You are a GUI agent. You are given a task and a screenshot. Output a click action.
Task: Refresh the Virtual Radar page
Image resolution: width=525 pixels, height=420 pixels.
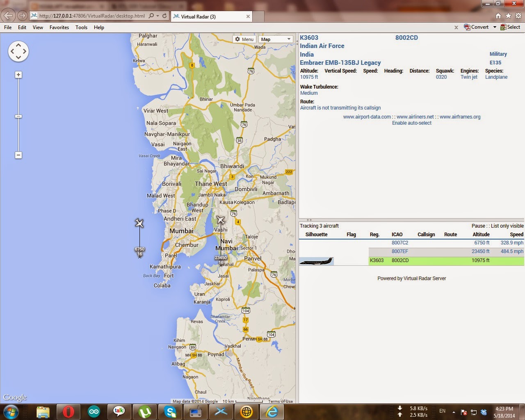[x=164, y=16]
